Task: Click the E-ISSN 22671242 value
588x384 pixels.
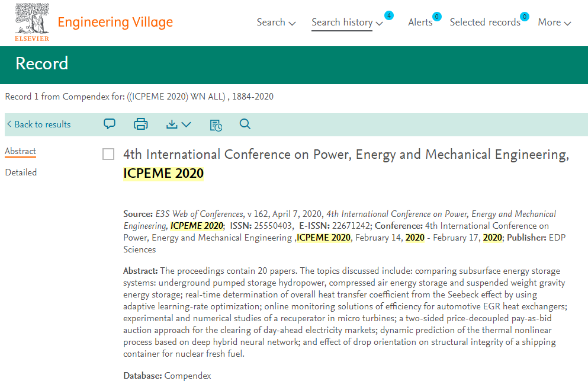Action: point(351,226)
